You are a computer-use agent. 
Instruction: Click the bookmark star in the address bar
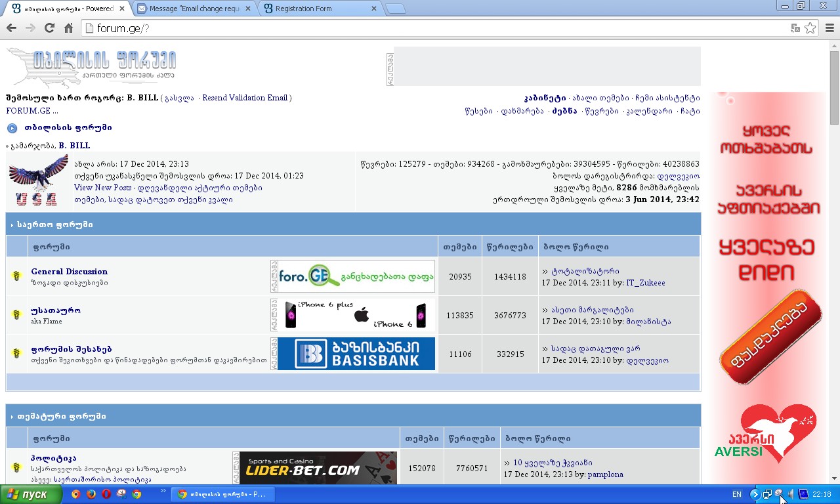tap(811, 29)
